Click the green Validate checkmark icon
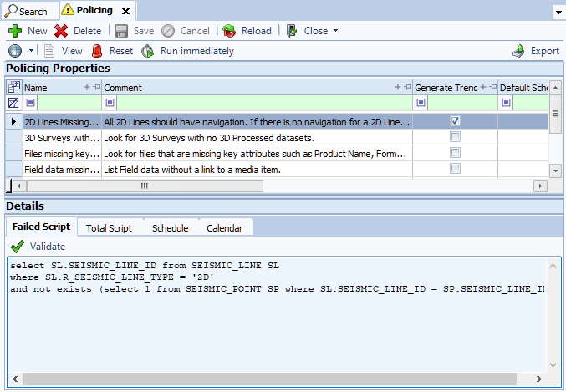 (18, 247)
